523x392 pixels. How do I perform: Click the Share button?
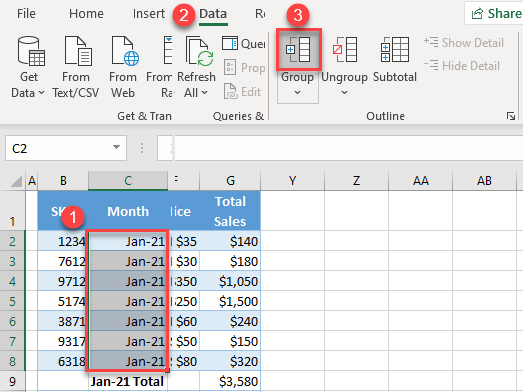(x=494, y=14)
